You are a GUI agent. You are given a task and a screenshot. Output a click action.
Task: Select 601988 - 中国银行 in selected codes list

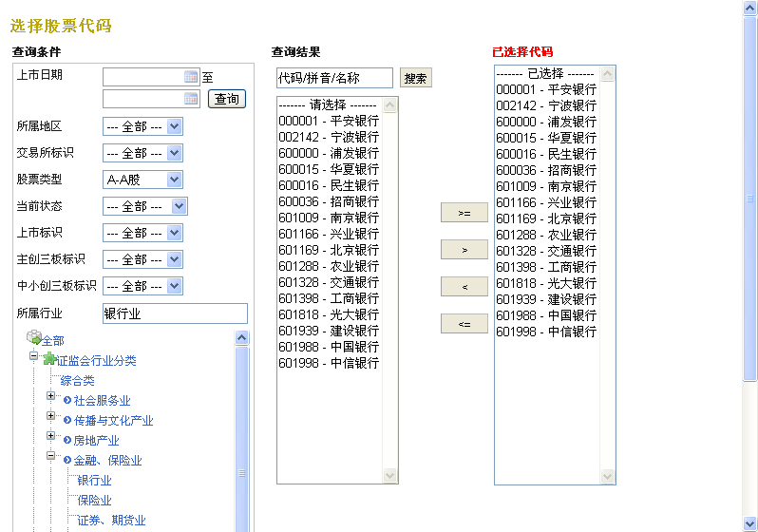[546, 315]
